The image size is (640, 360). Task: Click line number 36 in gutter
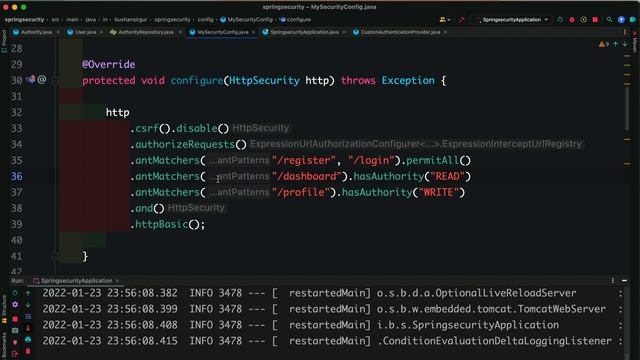coord(17,176)
